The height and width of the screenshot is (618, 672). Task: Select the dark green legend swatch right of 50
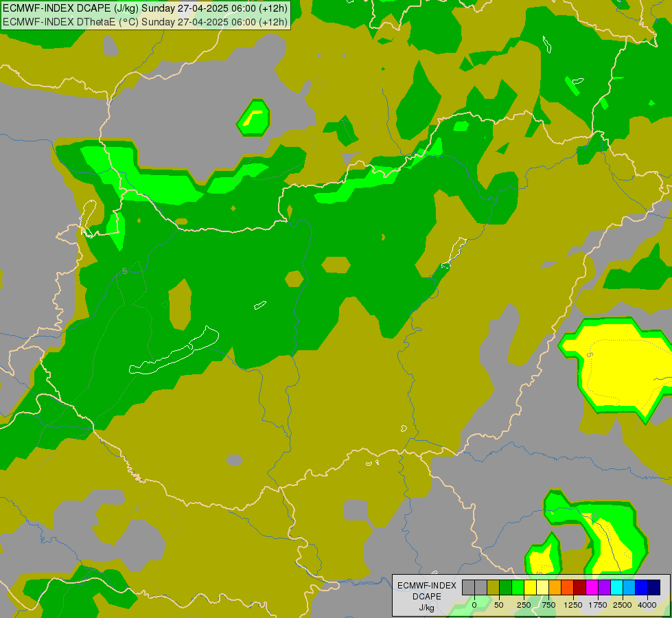pos(505,587)
